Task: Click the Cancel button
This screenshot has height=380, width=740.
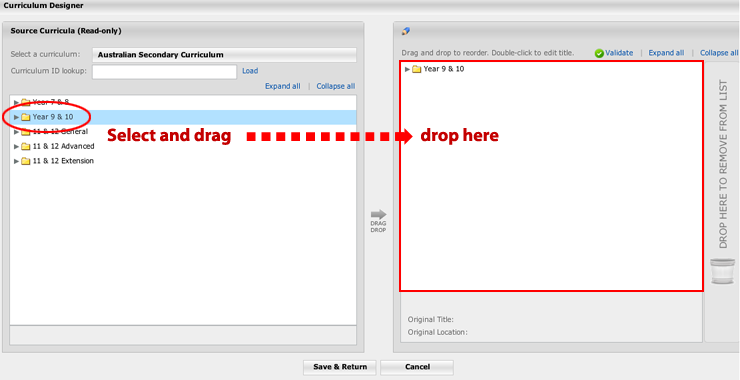Action: point(417,367)
